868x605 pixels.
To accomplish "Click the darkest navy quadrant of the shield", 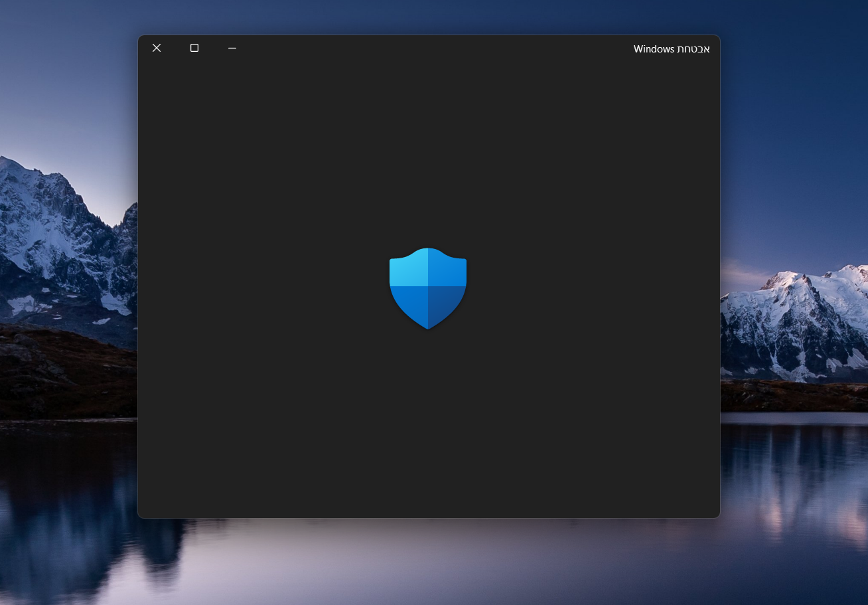I will pyautogui.click(x=446, y=303).
